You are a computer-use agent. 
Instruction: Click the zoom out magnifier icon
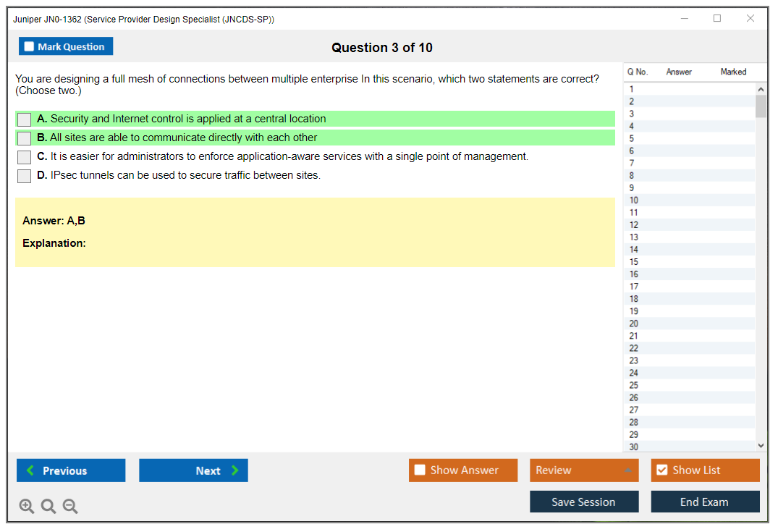pyautogui.click(x=70, y=507)
